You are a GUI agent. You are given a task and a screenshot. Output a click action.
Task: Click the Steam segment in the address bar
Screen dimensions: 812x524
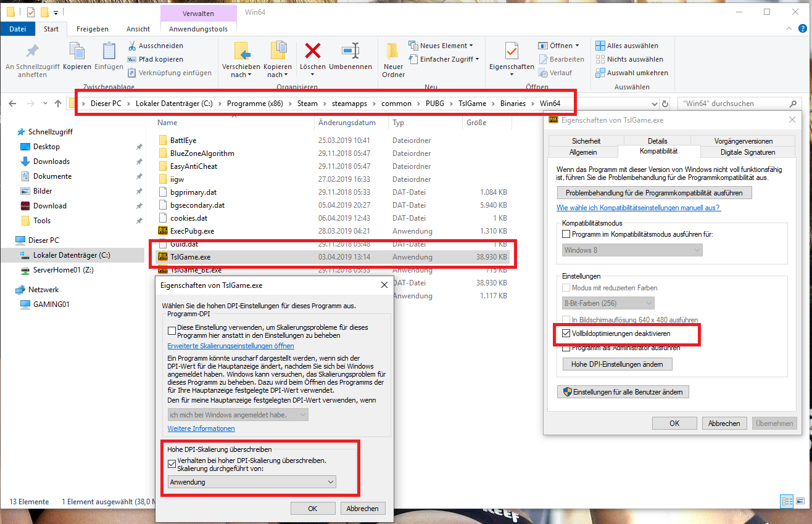pos(307,104)
